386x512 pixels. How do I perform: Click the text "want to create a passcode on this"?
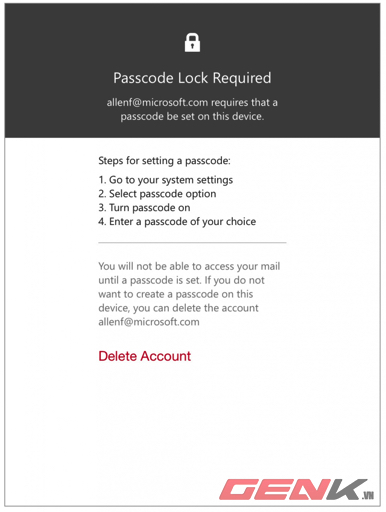176,294
